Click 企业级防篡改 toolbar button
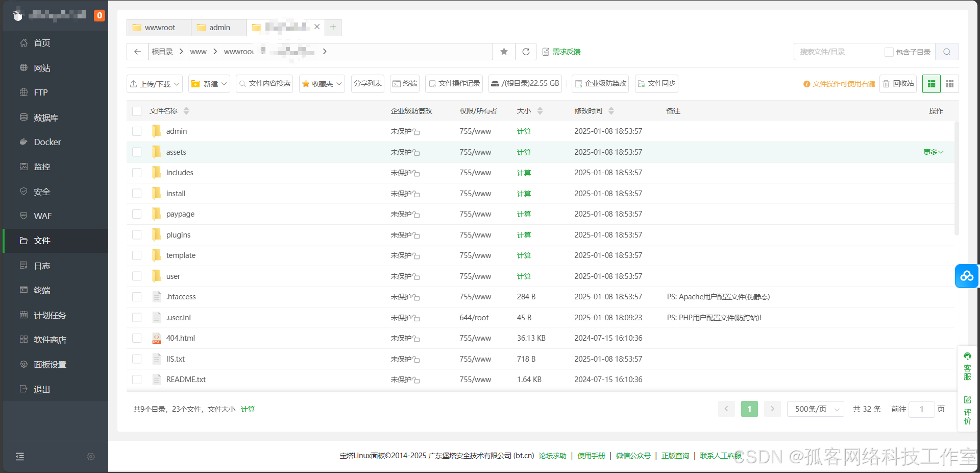 (600, 84)
